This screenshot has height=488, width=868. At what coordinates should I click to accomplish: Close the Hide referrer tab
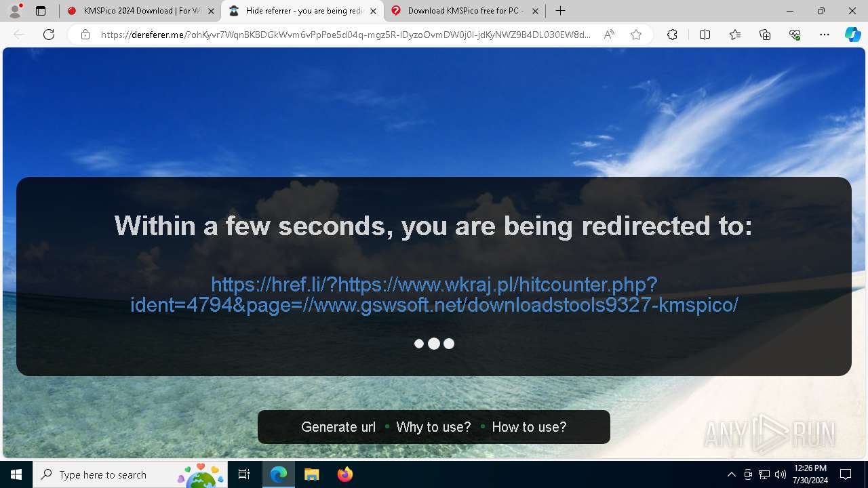pyautogui.click(x=373, y=11)
